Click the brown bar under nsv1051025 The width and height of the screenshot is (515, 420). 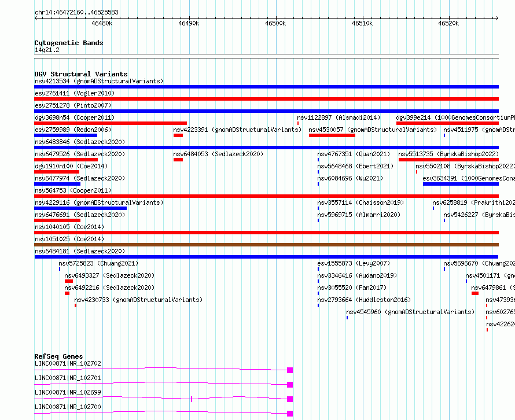[x=266, y=245]
